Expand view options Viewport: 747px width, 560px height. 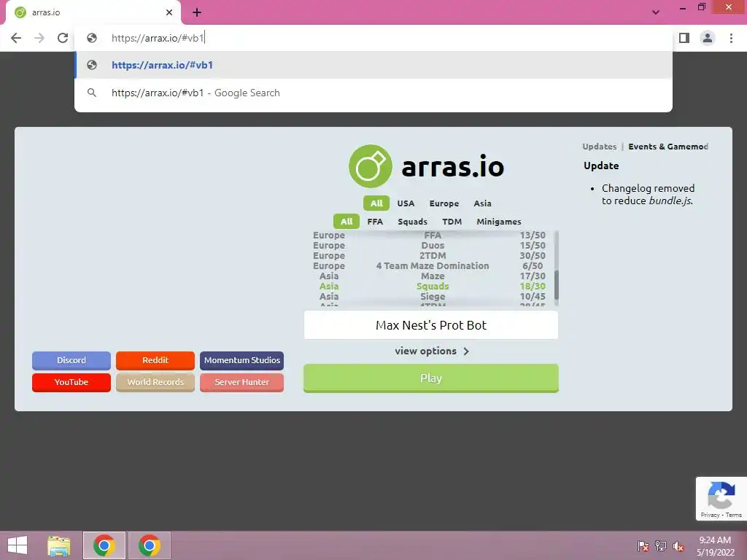pyautogui.click(x=432, y=351)
